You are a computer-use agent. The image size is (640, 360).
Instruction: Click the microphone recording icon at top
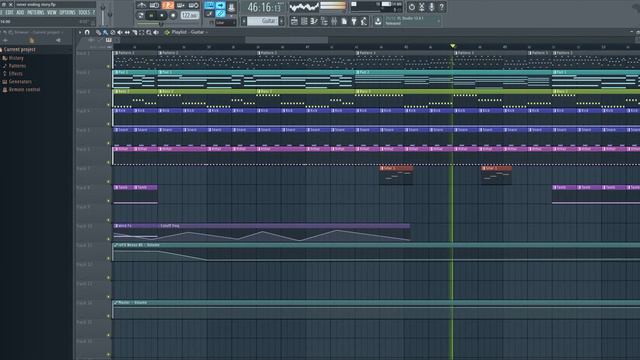click(431, 7)
